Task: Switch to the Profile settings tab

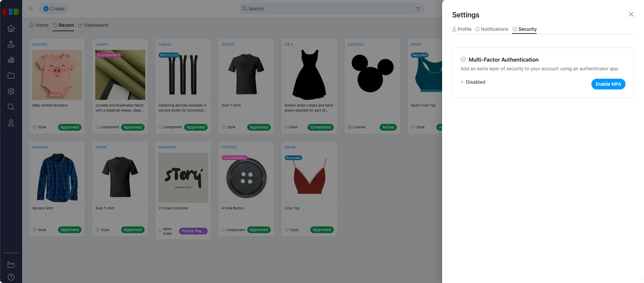Action: pos(462,29)
